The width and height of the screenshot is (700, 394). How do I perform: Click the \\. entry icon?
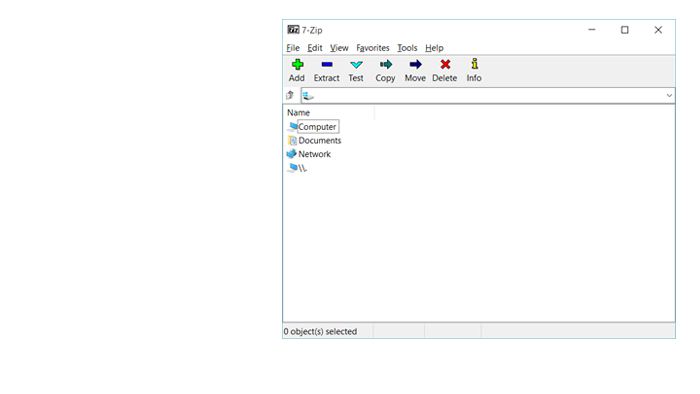click(x=292, y=168)
